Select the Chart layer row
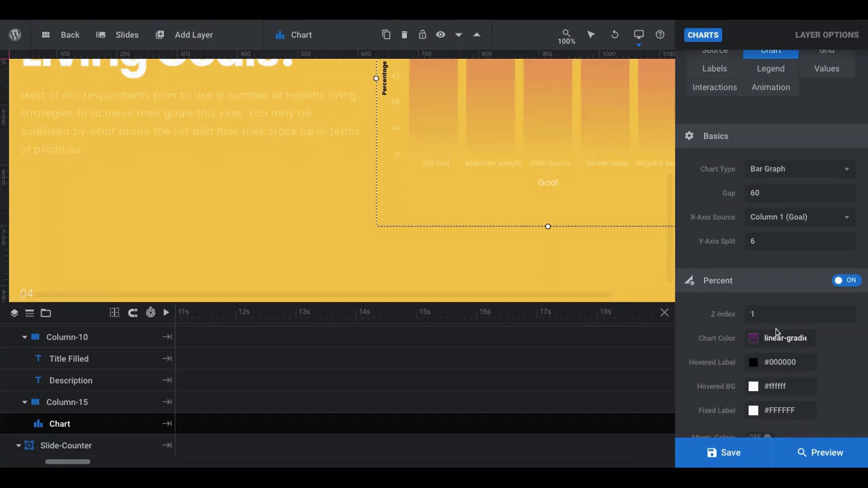The image size is (868, 488). click(x=87, y=424)
